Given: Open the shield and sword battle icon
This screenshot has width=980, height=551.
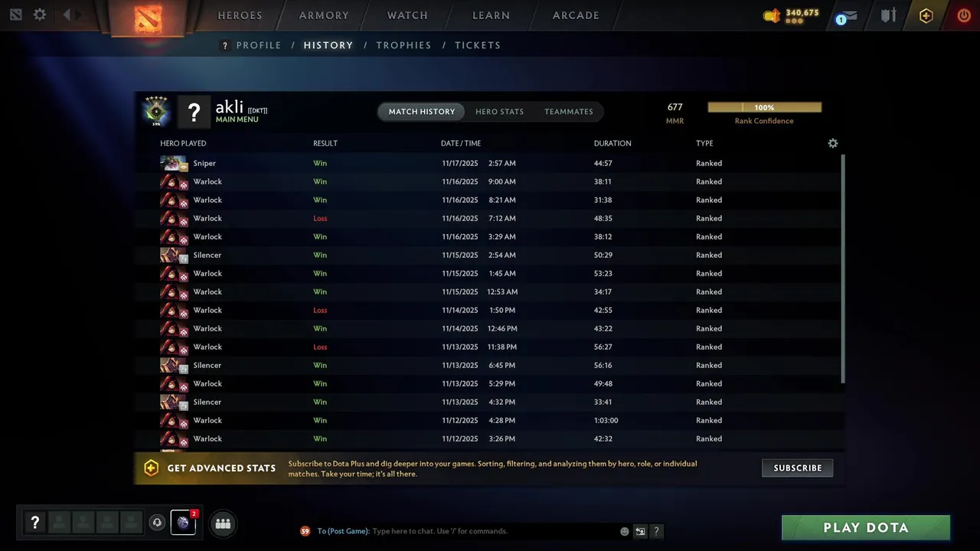Looking at the screenshot, I should [x=888, y=15].
